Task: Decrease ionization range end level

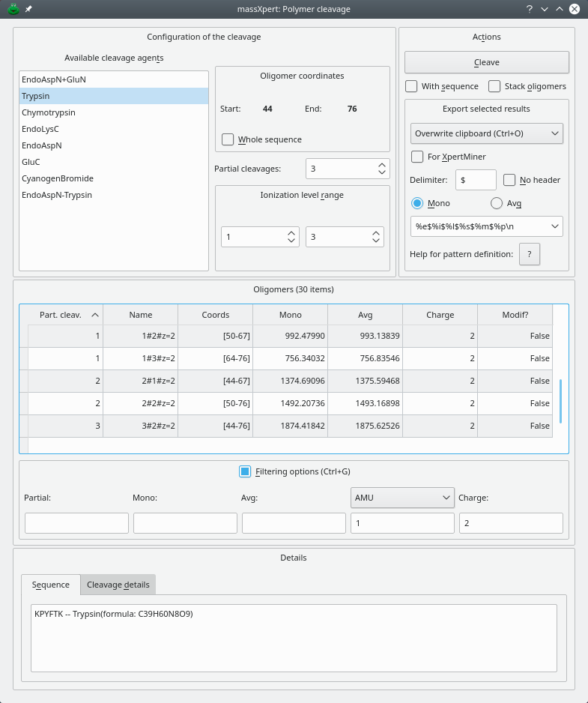Action: click(x=376, y=241)
